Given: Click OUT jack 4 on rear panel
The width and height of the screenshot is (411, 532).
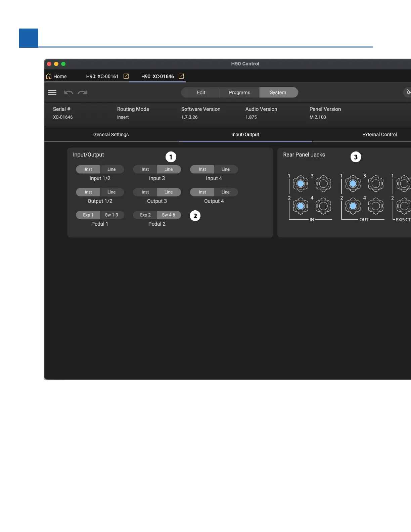Looking at the screenshot, I should [x=376, y=206].
